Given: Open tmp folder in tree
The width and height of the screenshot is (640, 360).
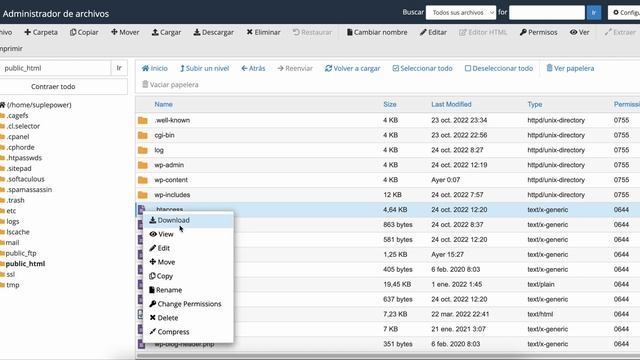Looking at the screenshot, I should pyautogui.click(x=13, y=285).
